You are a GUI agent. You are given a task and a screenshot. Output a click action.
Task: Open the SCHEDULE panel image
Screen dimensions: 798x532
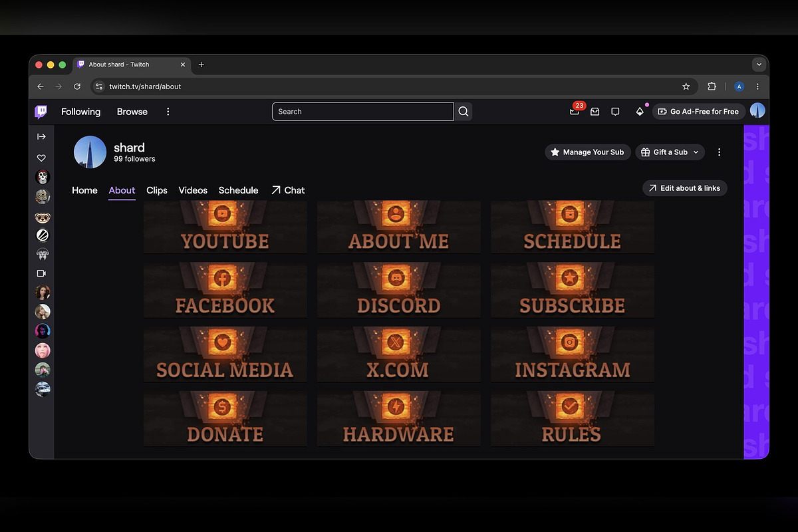[573, 227]
